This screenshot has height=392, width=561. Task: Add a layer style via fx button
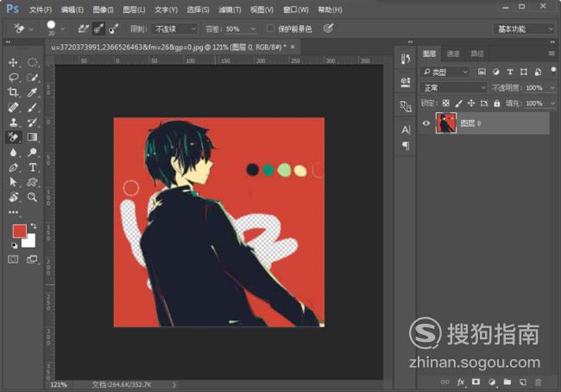click(461, 383)
